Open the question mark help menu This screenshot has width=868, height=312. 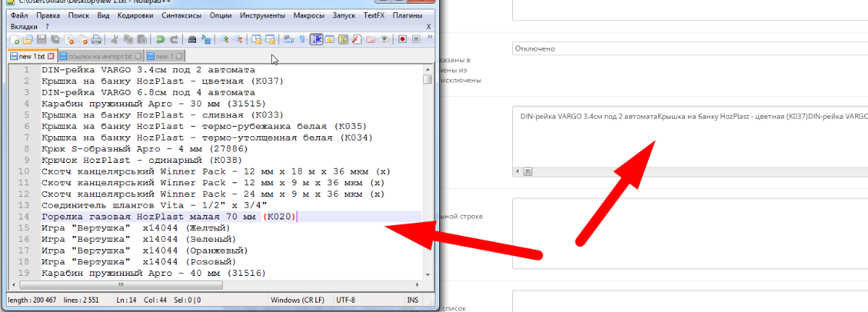coord(47,26)
